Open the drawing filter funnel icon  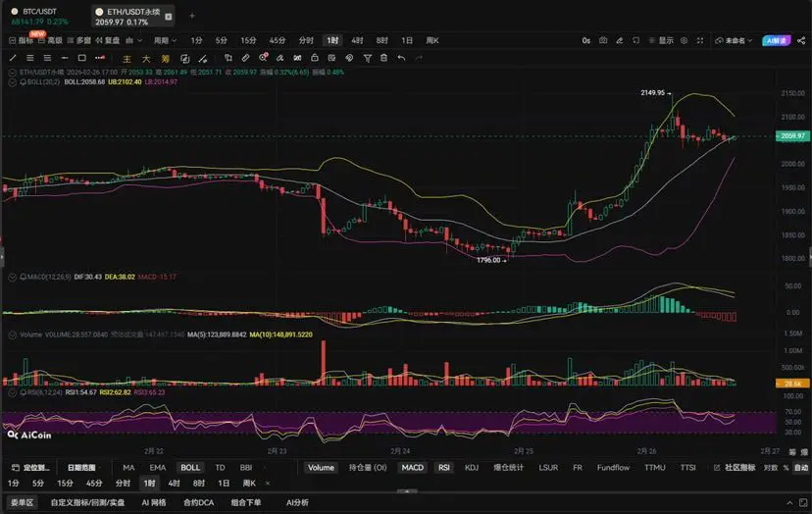tap(367, 58)
